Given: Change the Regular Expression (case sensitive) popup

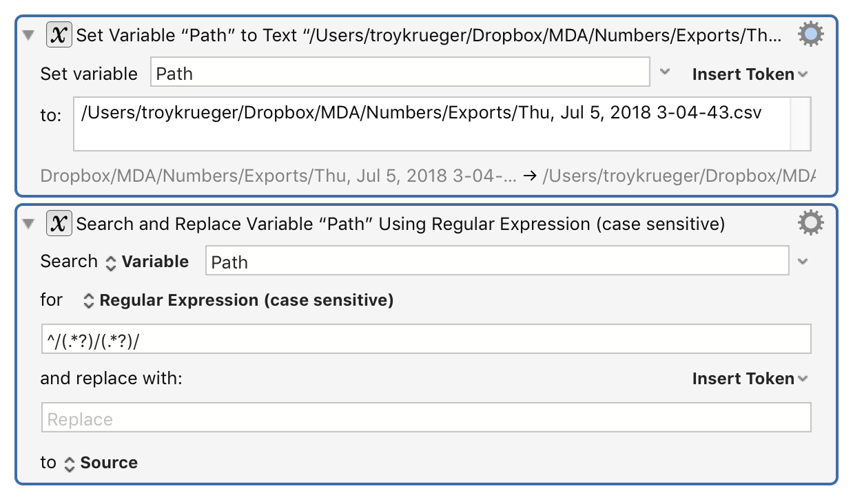Looking at the screenshot, I should (x=238, y=300).
